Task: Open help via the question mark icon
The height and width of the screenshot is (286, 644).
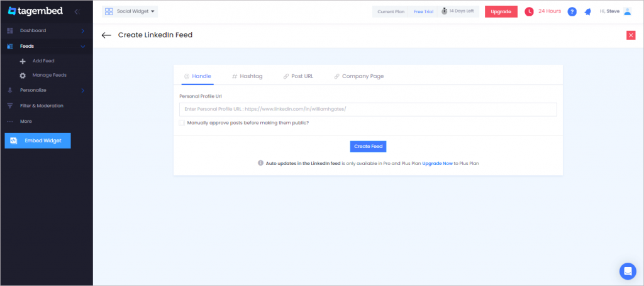Action: [x=572, y=11]
